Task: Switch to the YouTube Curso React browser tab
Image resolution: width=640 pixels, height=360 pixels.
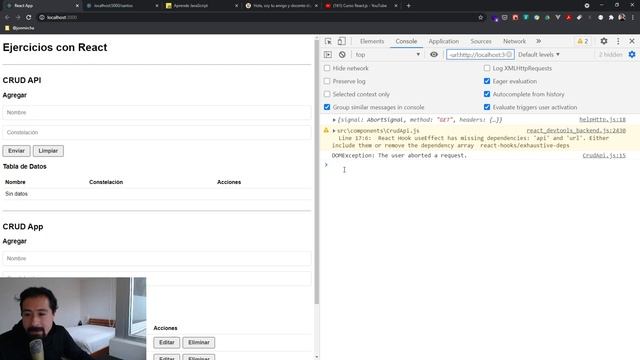Action: 360,6
